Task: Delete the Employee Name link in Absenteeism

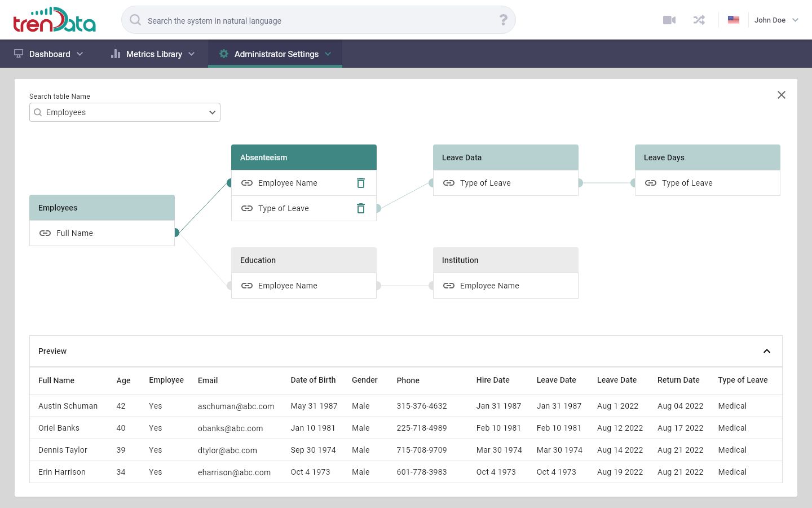Action: pos(361,183)
